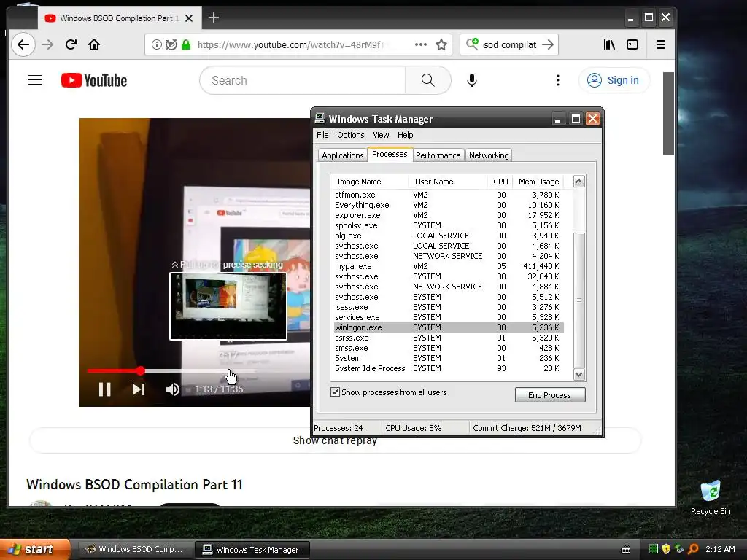This screenshot has width=747, height=560.
Task: Sort processes by Image Name column
Action: pyautogui.click(x=369, y=182)
